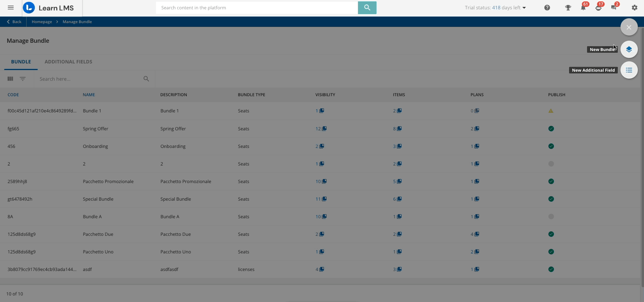The height and width of the screenshot is (302, 644).
Task: Open the table filter icon
Action: [23, 79]
